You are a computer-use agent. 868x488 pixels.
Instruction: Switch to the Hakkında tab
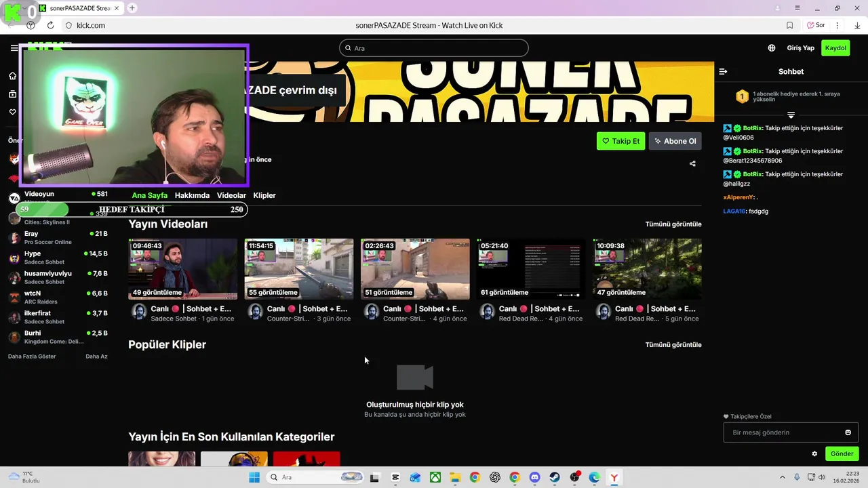coord(192,195)
